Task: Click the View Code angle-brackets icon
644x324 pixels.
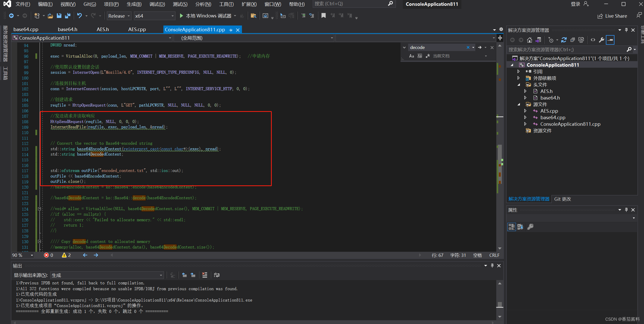Action: coord(593,40)
